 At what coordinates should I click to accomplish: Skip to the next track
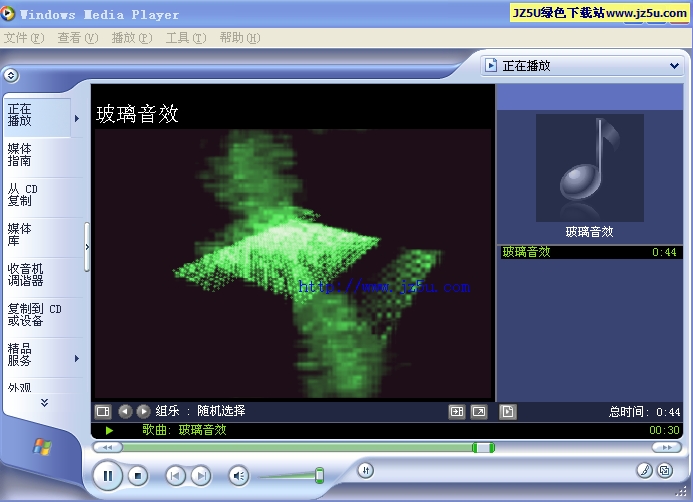click(201, 476)
